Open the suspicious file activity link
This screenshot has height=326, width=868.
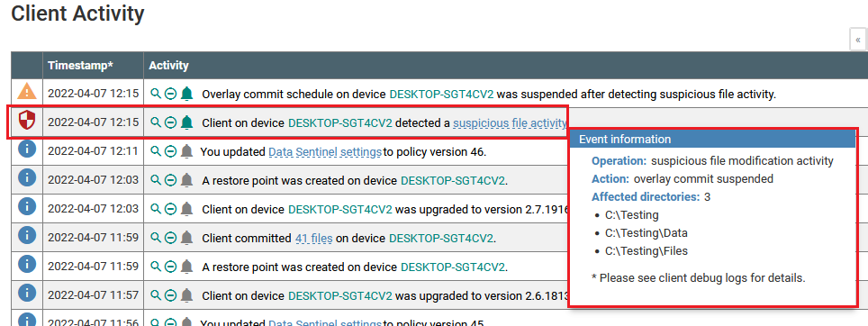pyautogui.click(x=510, y=122)
